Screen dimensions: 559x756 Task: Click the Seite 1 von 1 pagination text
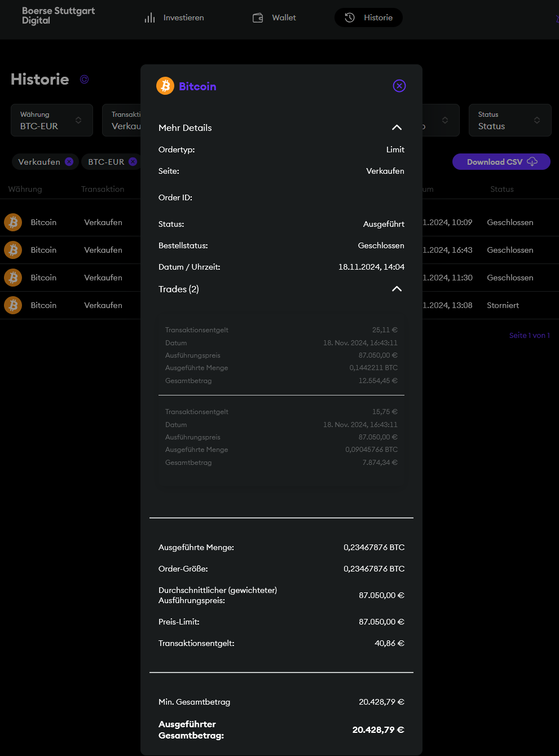529,335
